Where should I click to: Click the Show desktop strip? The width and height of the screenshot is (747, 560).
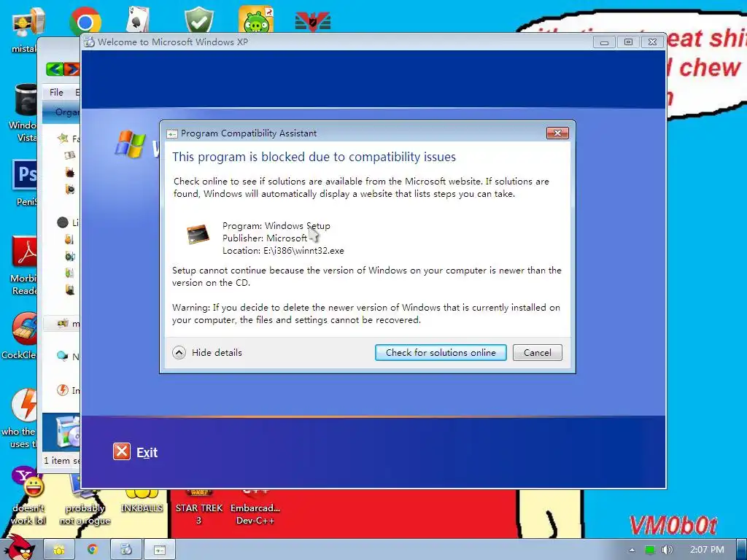pyautogui.click(x=742, y=550)
